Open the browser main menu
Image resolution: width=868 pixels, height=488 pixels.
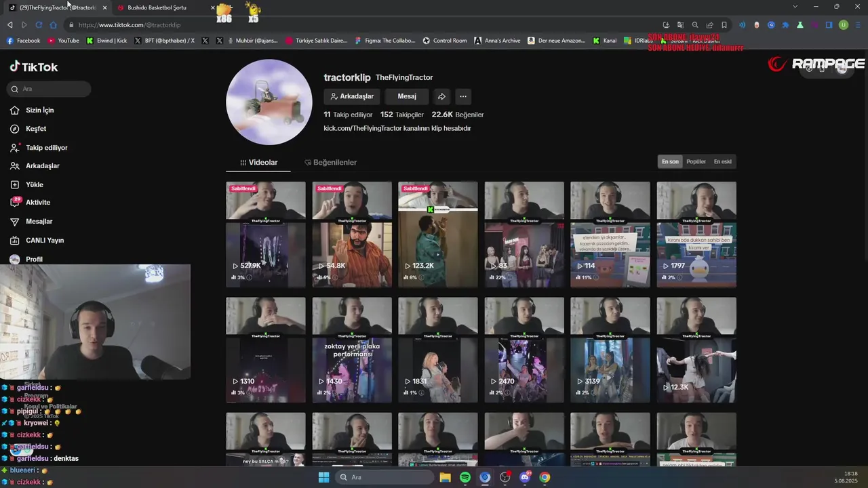pos(858,25)
